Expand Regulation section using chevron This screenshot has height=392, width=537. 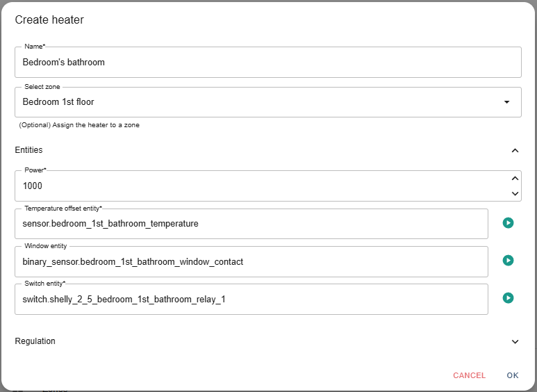(515, 342)
